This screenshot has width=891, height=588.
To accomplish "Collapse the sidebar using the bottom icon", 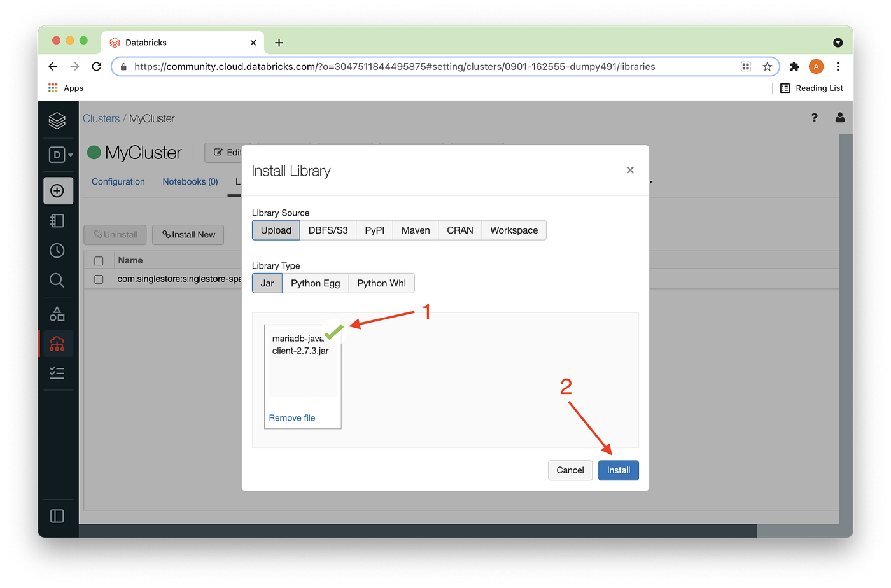I will click(x=57, y=515).
